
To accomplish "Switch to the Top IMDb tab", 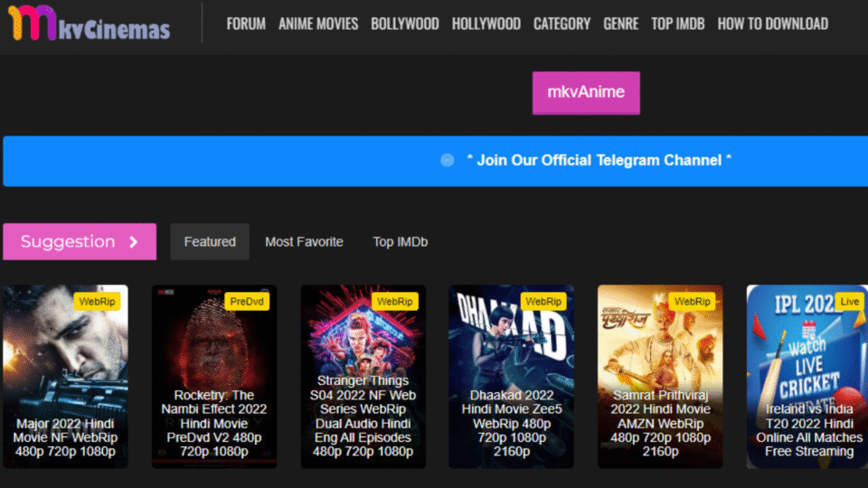I will pyautogui.click(x=401, y=242).
